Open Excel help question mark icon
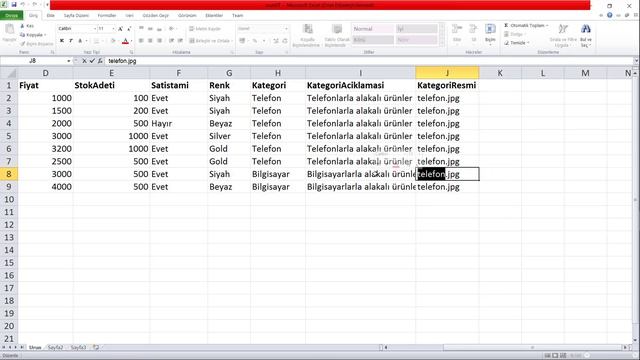Viewport: 640px width, 360px height. click(x=609, y=15)
